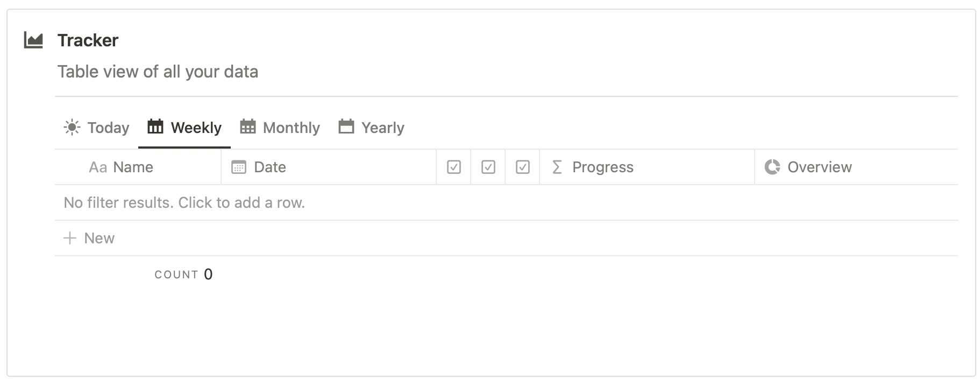Switch to the Monthly view tab
980x379 pixels.
291,128
